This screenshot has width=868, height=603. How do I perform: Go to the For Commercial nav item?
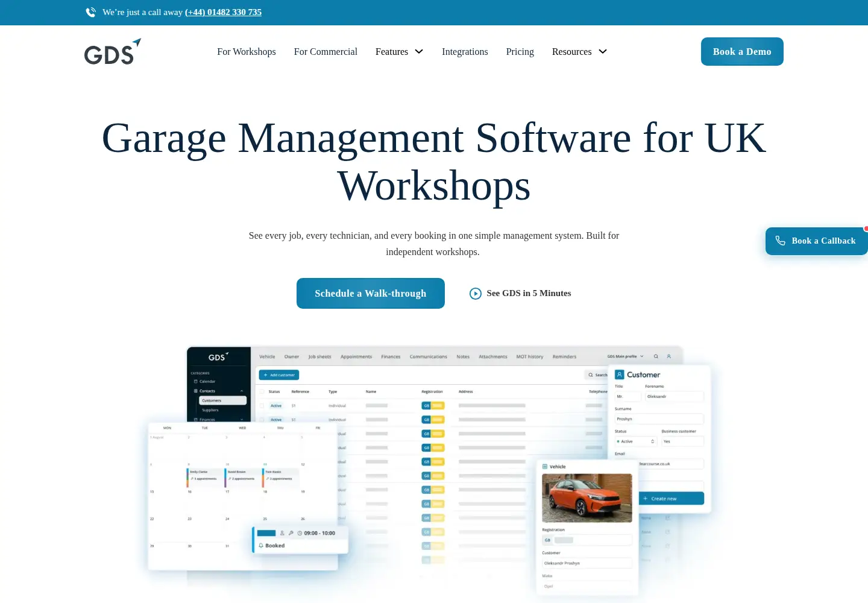325,52
